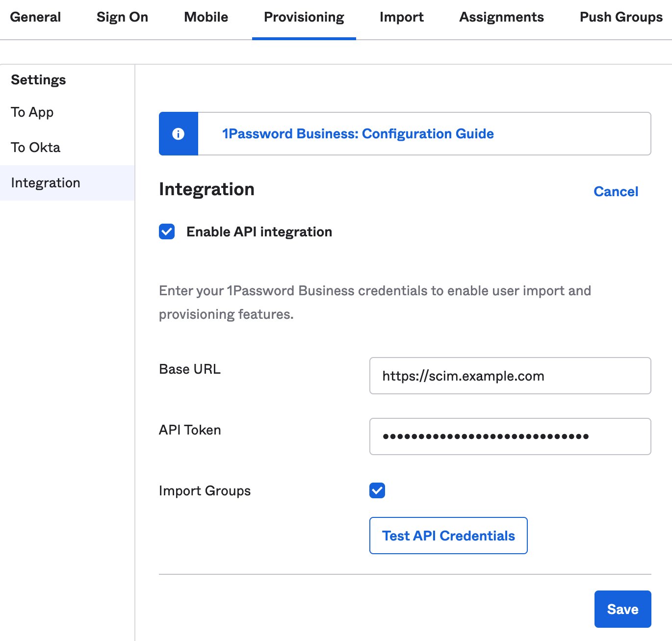Select To Okta in settings sidebar
The height and width of the screenshot is (641, 672).
36,148
